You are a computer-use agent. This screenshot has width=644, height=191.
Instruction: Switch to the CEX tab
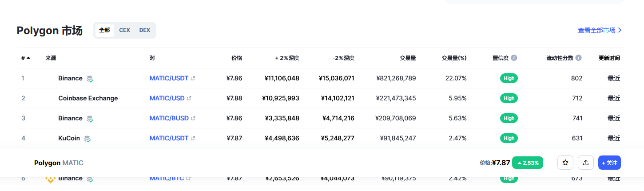(124, 30)
